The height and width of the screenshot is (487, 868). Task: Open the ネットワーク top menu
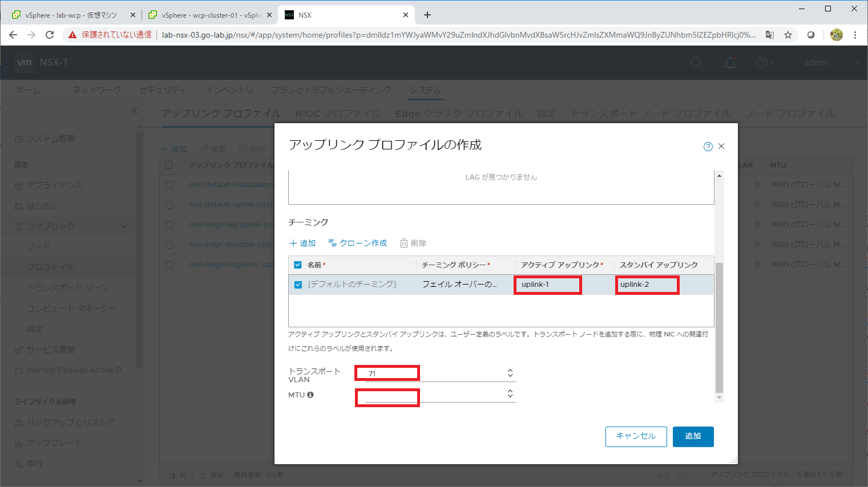coord(97,90)
